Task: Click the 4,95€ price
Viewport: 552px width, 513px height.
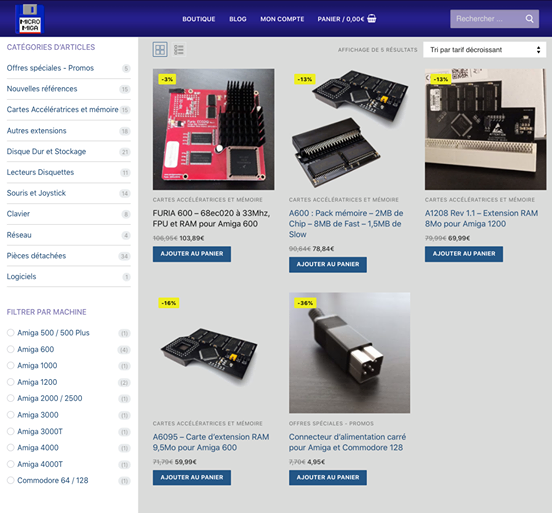Action: point(316,462)
